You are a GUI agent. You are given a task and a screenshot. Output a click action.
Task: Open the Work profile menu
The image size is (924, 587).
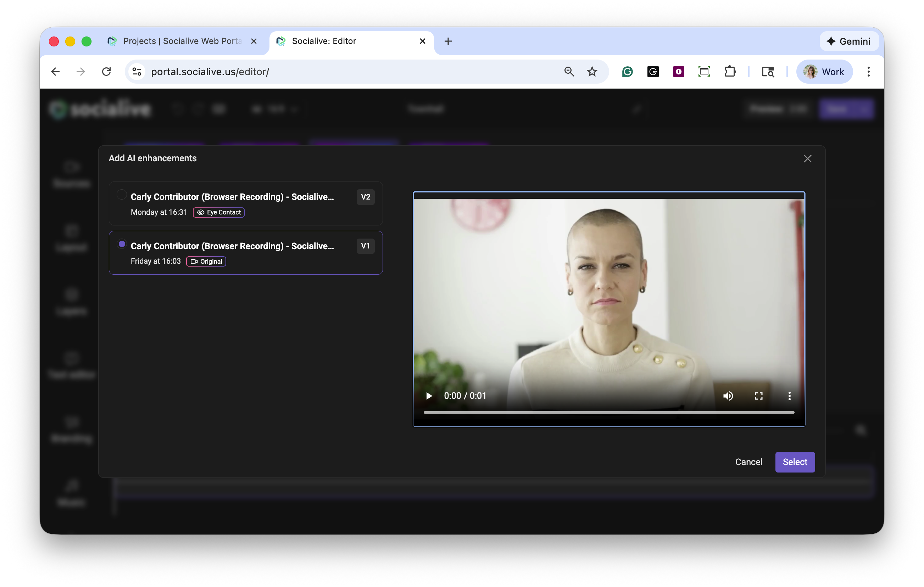pos(824,72)
